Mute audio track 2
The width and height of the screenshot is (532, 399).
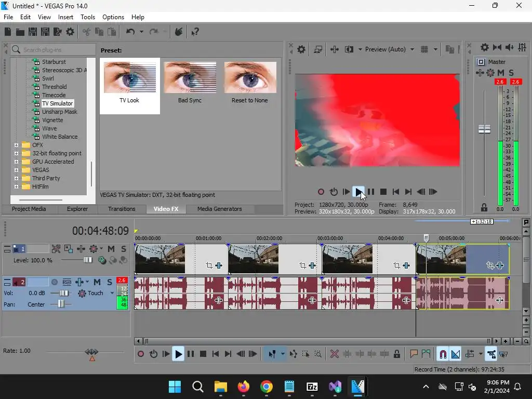tap(97, 282)
